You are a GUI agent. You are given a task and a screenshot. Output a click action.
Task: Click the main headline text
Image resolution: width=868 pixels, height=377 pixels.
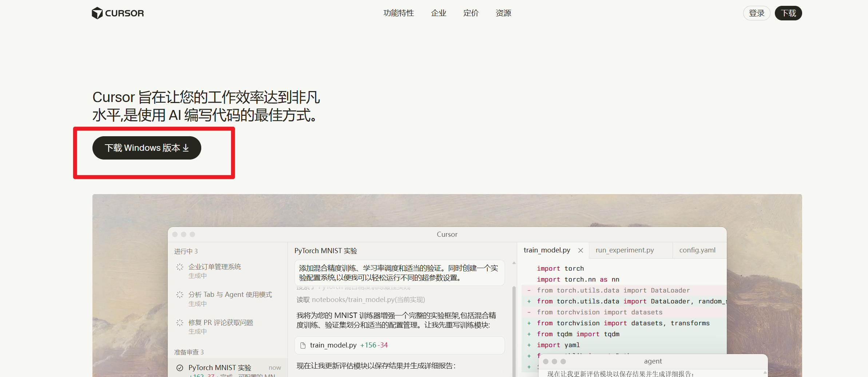pyautogui.click(x=206, y=106)
